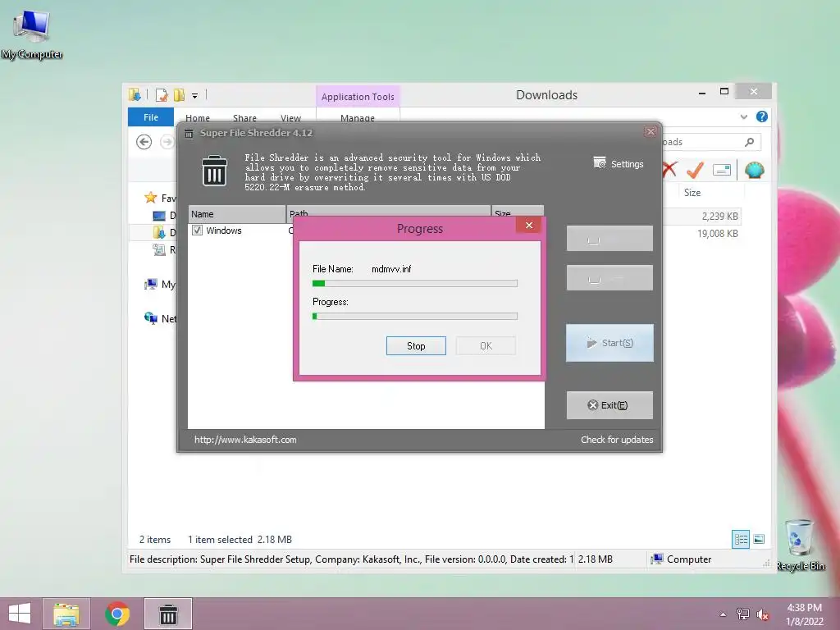The width and height of the screenshot is (840, 630).
Task: Open the Share ribbon tab
Action: 244,118
